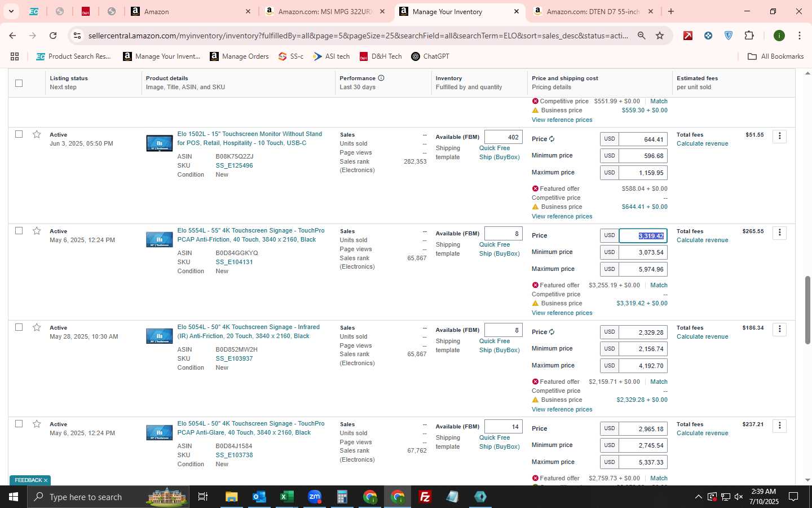The image size is (812, 508).
Task: Open the Manage Orders bookmark
Action: pyautogui.click(x=240, y=56)
